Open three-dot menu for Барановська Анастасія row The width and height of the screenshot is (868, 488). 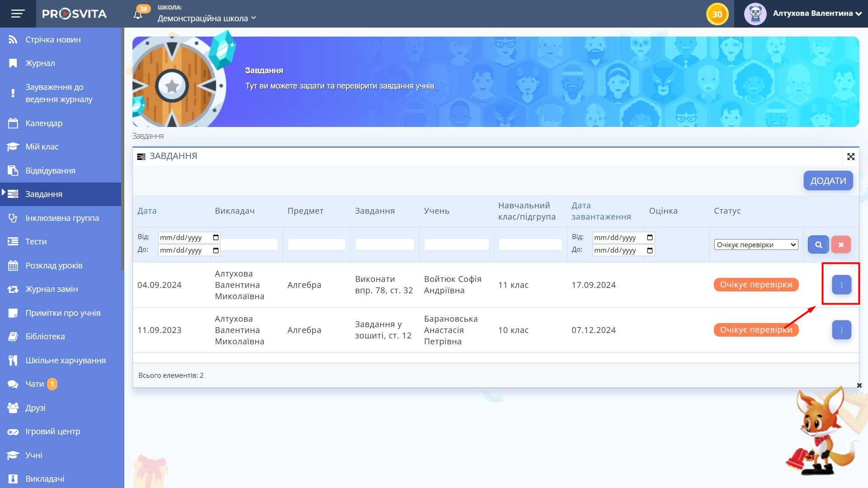(841, 330)
